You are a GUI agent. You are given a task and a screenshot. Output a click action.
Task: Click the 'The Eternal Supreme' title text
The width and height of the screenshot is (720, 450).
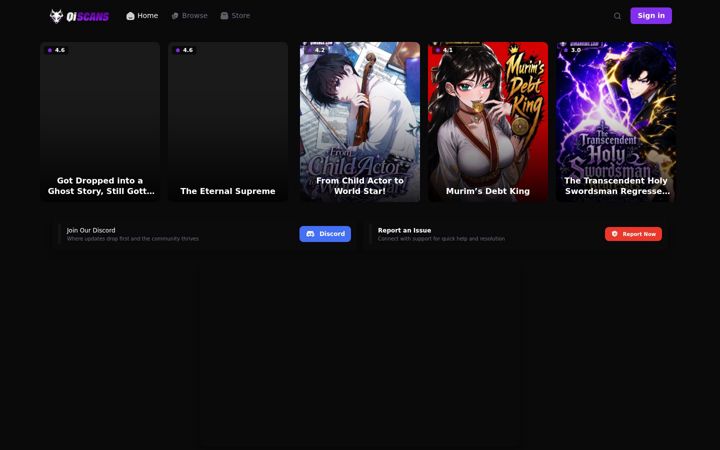click(x=228, y=191)
